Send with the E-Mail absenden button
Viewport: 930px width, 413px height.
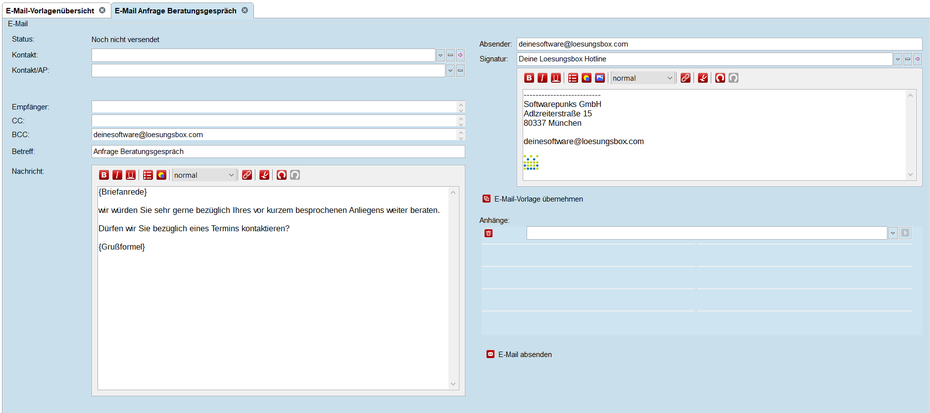click(x=520, y=354)
